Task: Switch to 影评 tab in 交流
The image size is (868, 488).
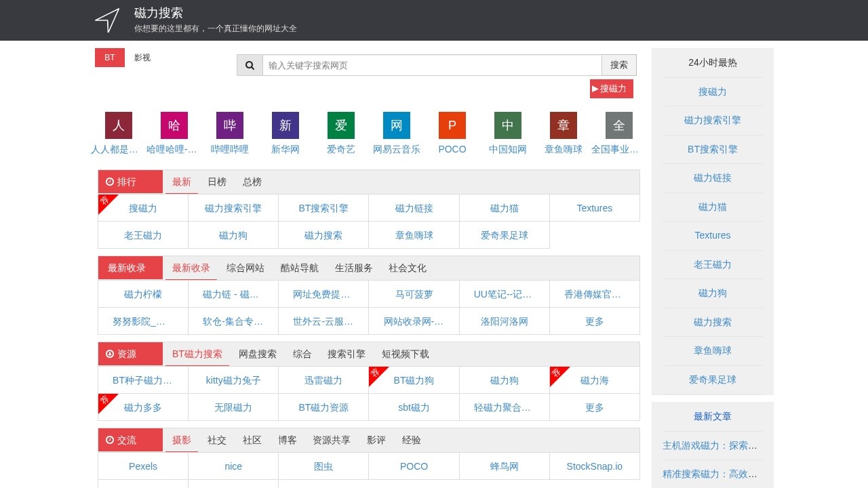Action: tap(376, 440)
